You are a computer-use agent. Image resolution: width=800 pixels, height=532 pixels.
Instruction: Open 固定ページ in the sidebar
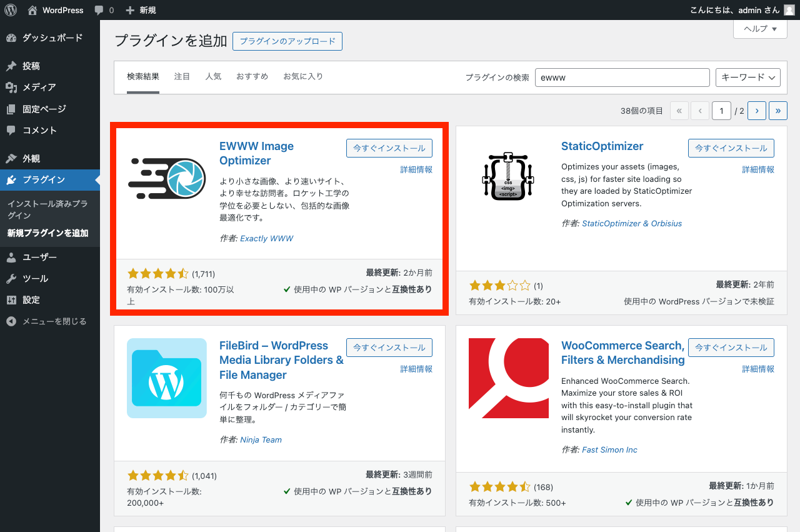[x=50, y=109]
